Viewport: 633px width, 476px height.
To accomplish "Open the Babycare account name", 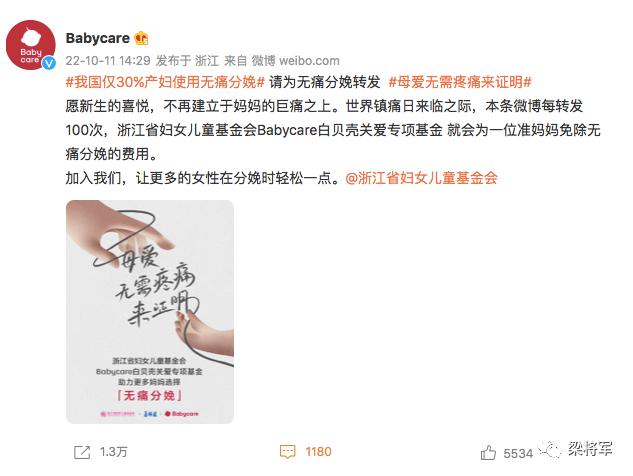I will click(x=98, y=38).
